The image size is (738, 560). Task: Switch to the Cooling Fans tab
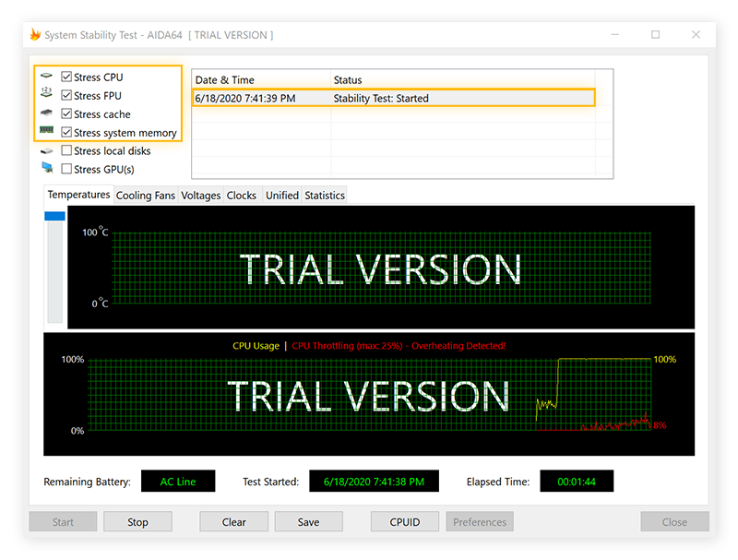145,195
